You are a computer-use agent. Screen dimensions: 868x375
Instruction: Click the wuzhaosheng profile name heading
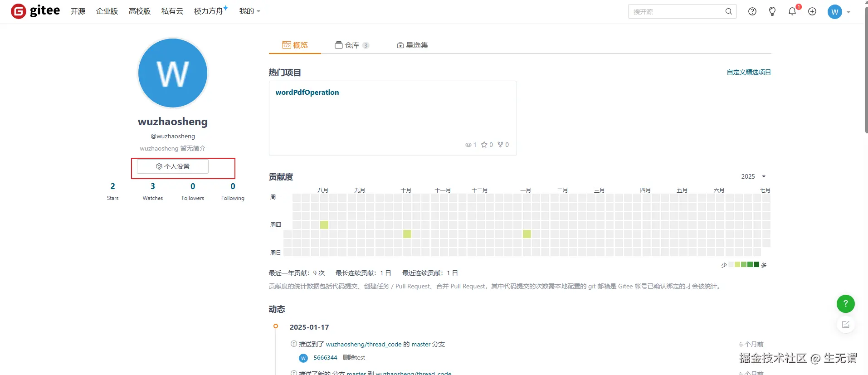(173, 122)
